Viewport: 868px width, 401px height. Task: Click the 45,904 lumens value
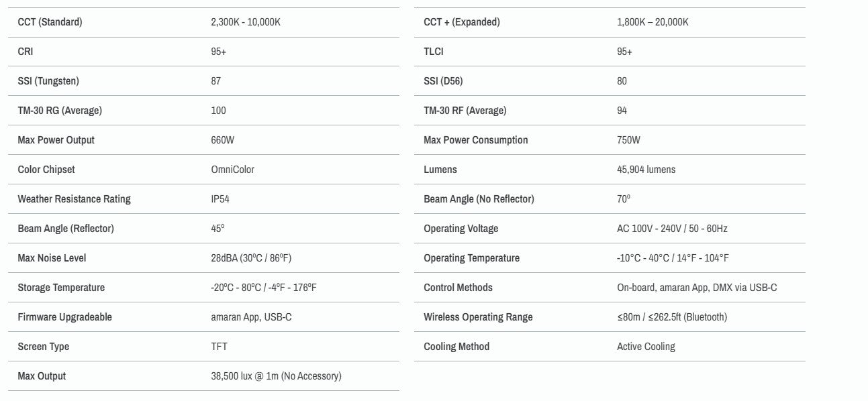coord(646,170)
